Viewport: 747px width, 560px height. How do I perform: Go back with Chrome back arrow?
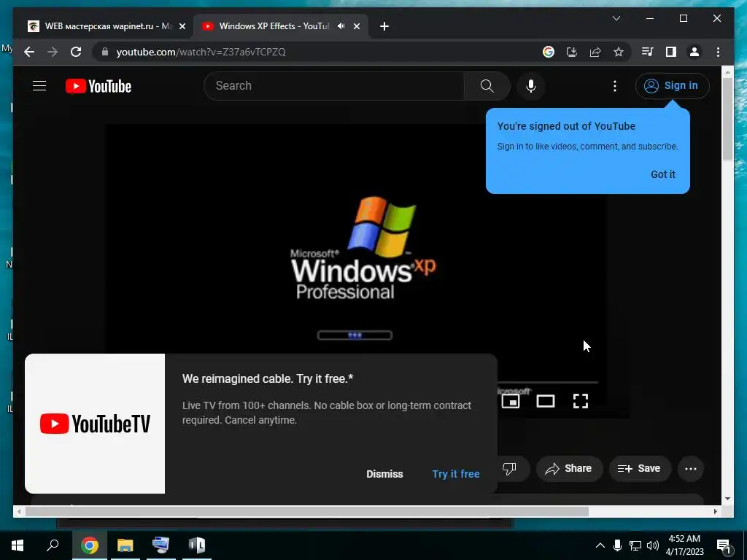(29, 52)
